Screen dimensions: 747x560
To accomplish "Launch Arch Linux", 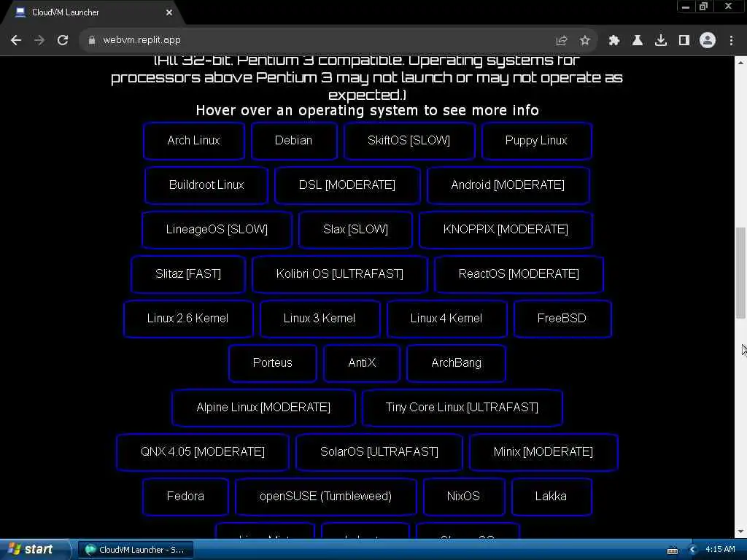I will pos(194,141).
